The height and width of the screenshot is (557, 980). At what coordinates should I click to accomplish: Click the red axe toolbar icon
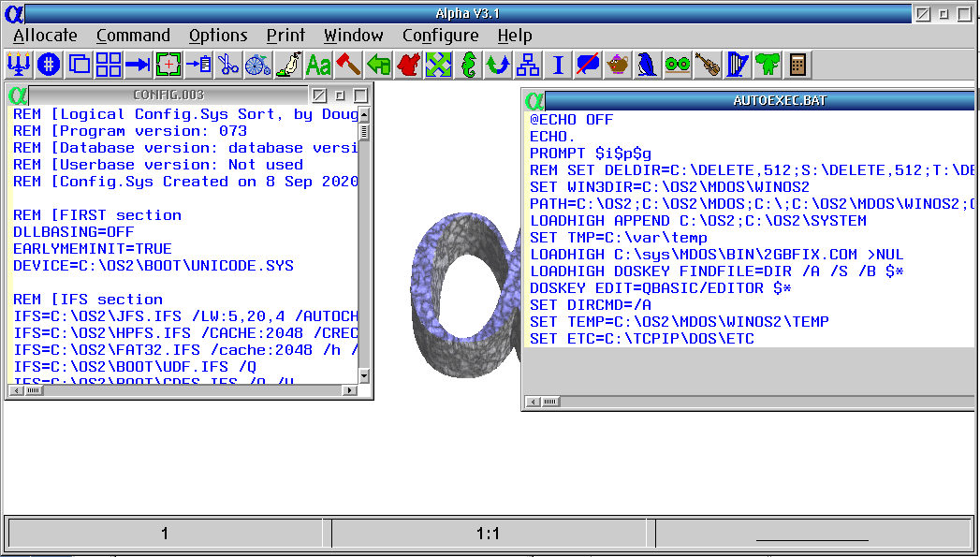[348, 65]
